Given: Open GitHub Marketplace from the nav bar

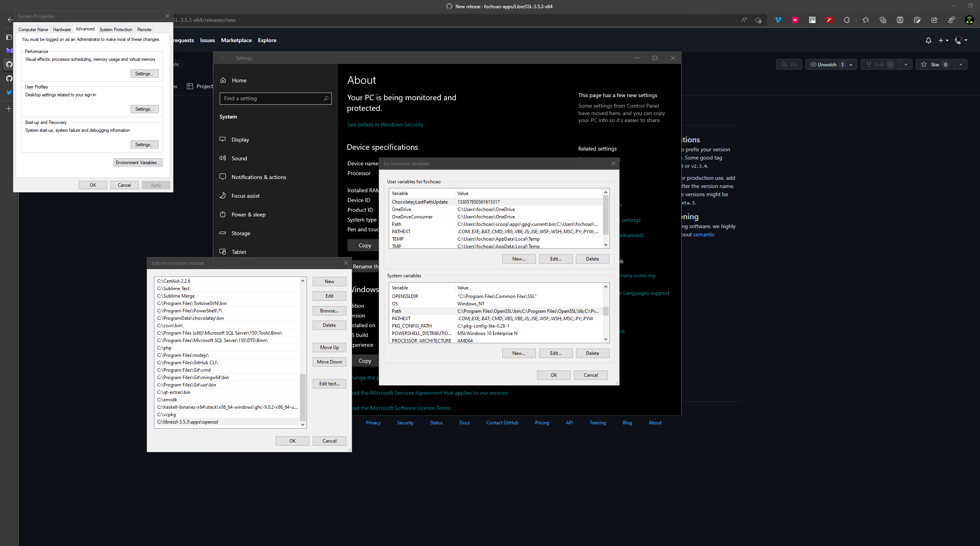Looking at the screenshot, I should pyautogui.click(x=236, y=40).
